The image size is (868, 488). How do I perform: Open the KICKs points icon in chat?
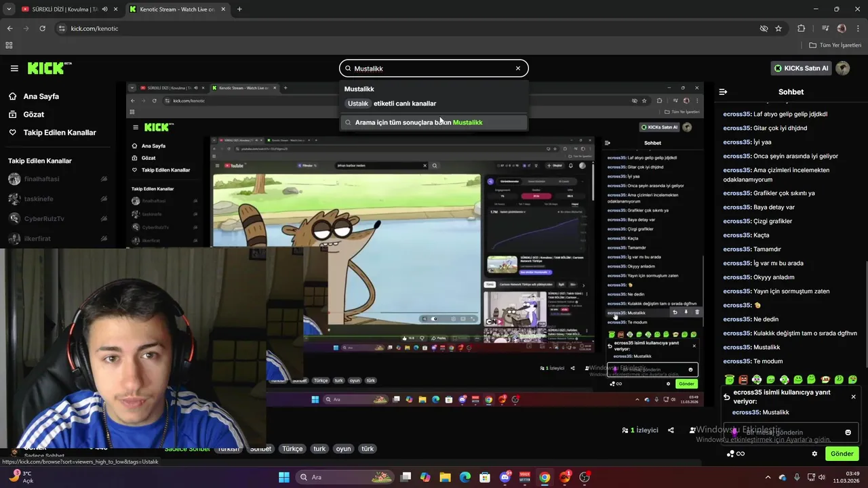[x=736, y=454]
